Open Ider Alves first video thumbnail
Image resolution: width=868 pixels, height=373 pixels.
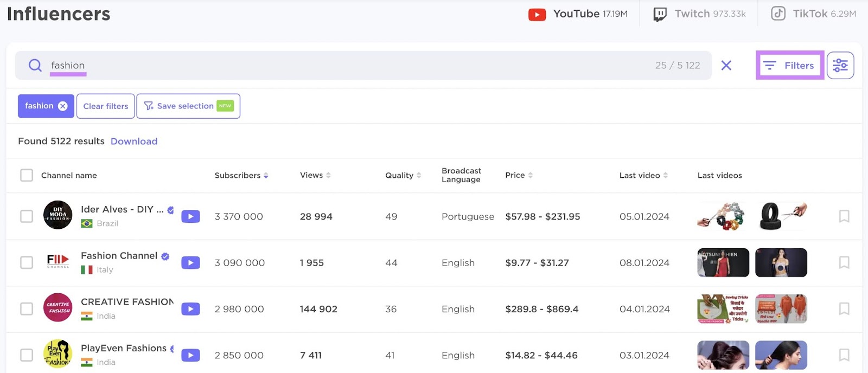coord(723,216)
